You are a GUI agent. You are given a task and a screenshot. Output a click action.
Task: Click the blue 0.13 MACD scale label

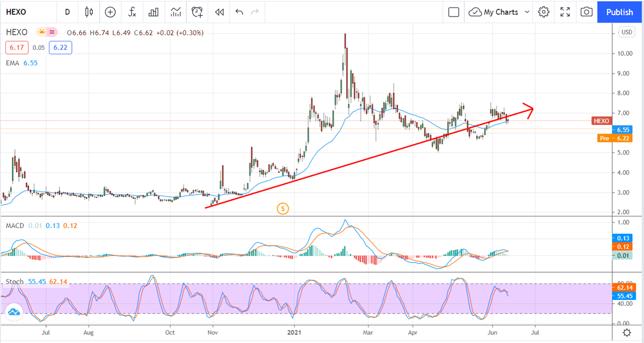tap(623, 238)
